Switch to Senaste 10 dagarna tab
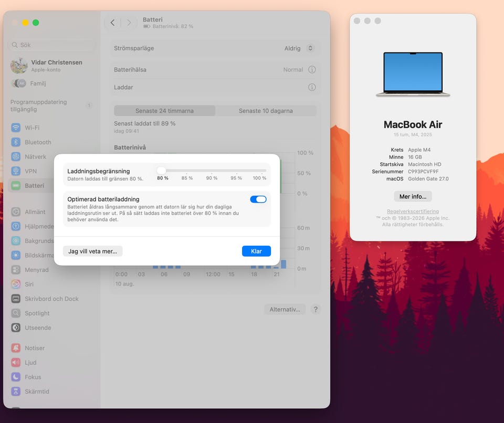Screen dimensions: 504x423 pyautogui.click(x=266, y=111)
